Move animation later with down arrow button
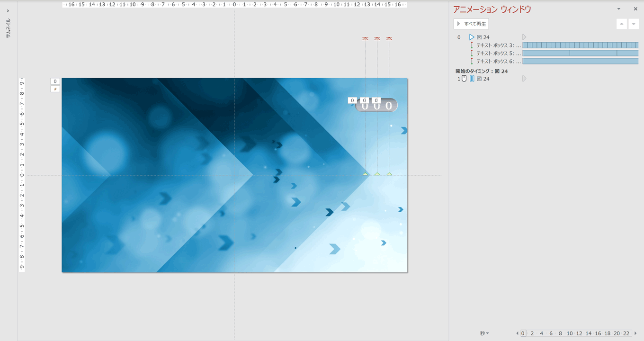 tap(634, 24)
